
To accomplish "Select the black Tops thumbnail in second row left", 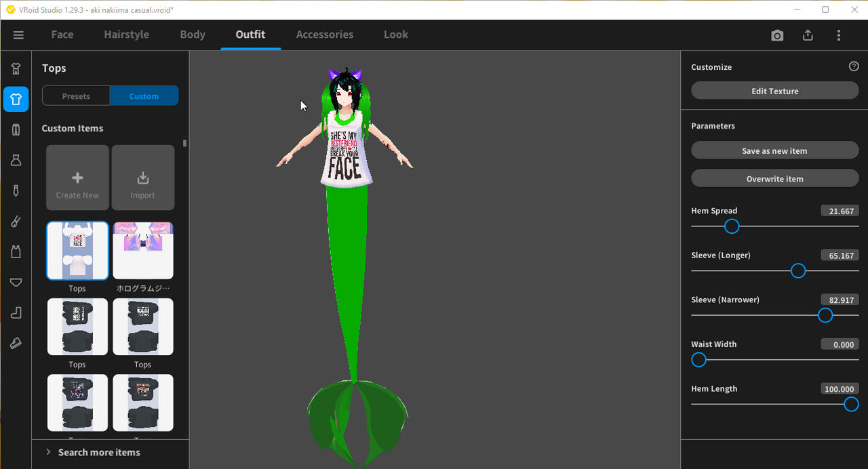I will click(x=77, y=327).
